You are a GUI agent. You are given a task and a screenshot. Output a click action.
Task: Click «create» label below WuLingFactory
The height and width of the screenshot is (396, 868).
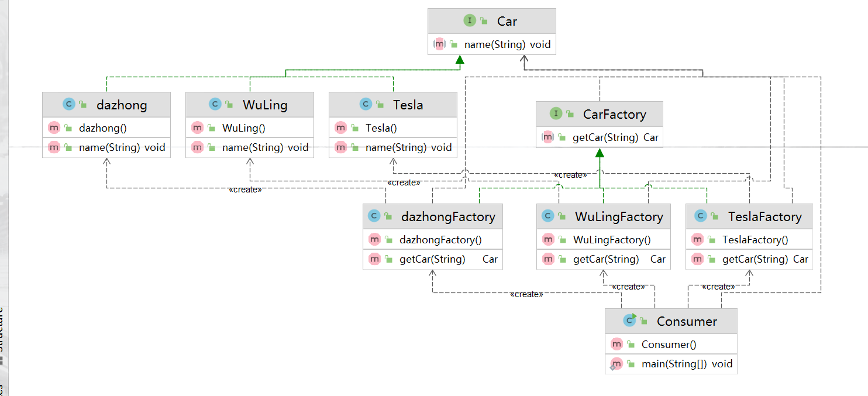tap(628, 287)
